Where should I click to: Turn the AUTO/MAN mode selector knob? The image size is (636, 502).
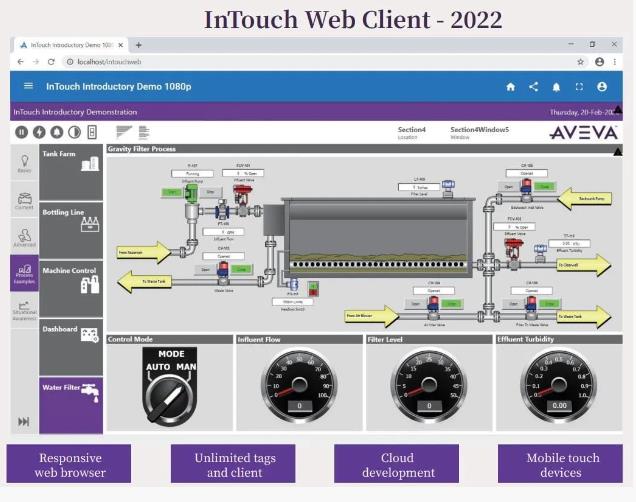click(x=170, y=397)
